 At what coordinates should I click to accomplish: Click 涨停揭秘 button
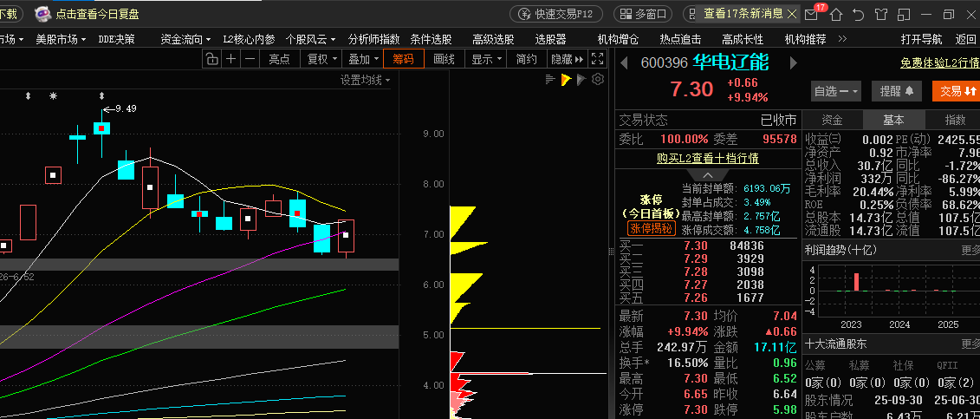pyautogui.click(x=652, y=228)
